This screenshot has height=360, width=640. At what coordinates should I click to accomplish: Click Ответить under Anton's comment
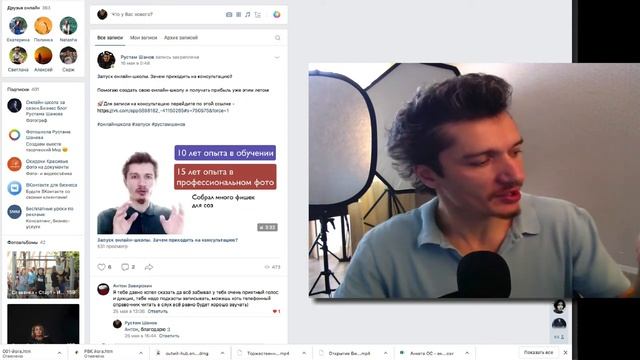[158, 311]
